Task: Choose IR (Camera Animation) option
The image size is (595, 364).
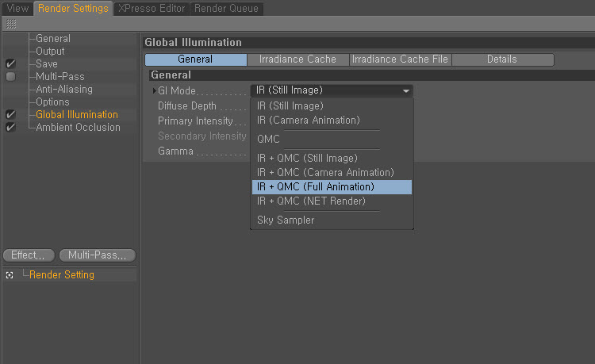Action: 332,121
